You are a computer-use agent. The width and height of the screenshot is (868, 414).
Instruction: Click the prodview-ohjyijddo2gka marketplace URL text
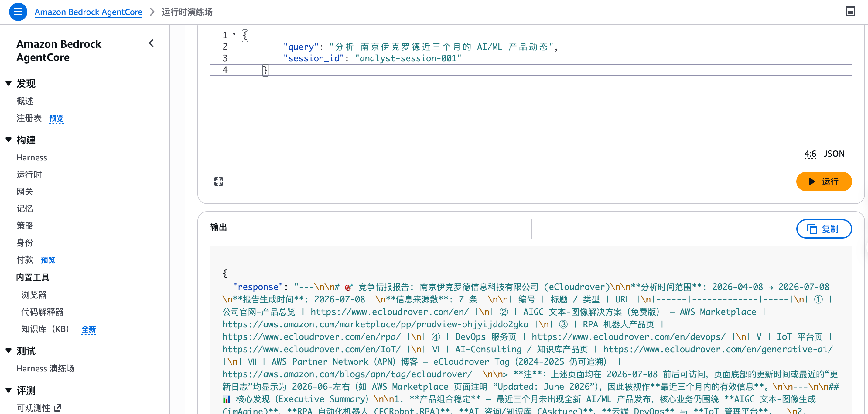click(375, 324)
